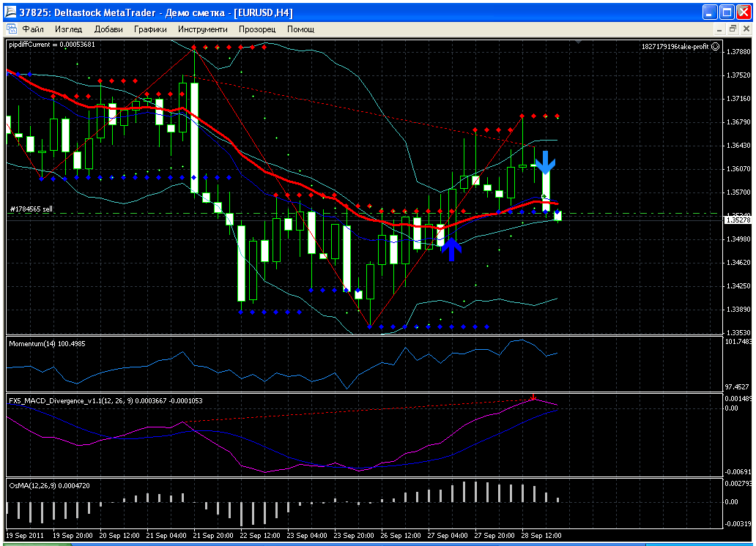
Task: Click the 'Momentum(14) 100.4985' indicator label
Action: tap(47, 343)
